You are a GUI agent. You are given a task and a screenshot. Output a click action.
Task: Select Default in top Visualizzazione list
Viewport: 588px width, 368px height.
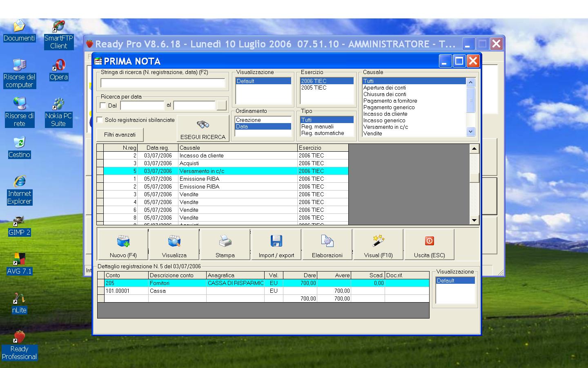pos(263,81)
